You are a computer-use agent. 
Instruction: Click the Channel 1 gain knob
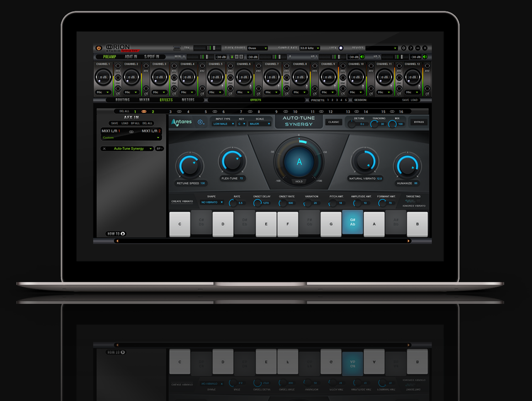103,77
